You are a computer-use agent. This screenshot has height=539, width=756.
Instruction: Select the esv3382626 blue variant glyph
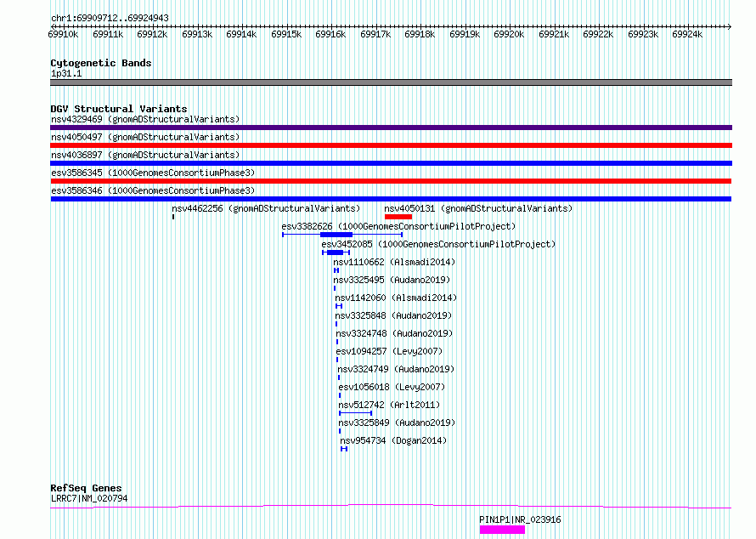click(x=342, y=235)
